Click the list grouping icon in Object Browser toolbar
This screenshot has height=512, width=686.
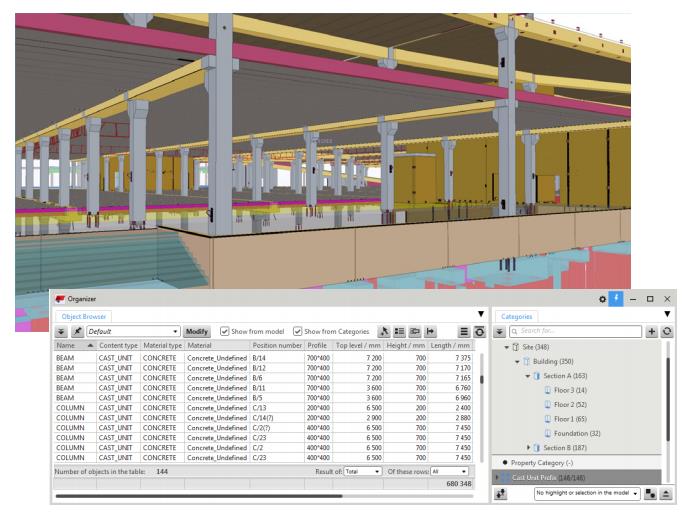pos(399,332)
